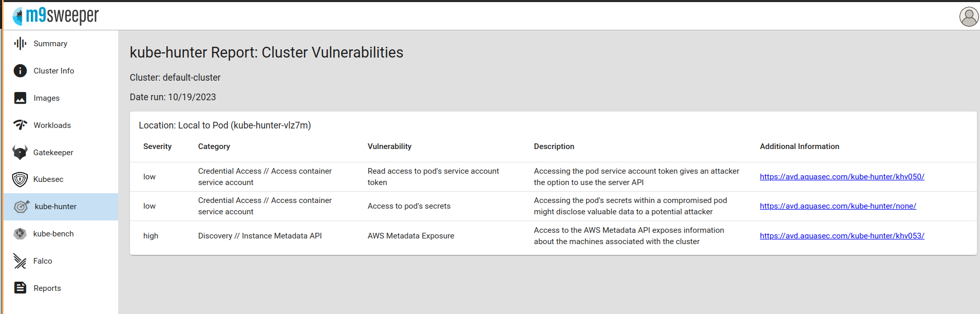Viewport: 980px width, 314px height.
Task: Click the Summary waveform icon
Action: pos(20,44)
